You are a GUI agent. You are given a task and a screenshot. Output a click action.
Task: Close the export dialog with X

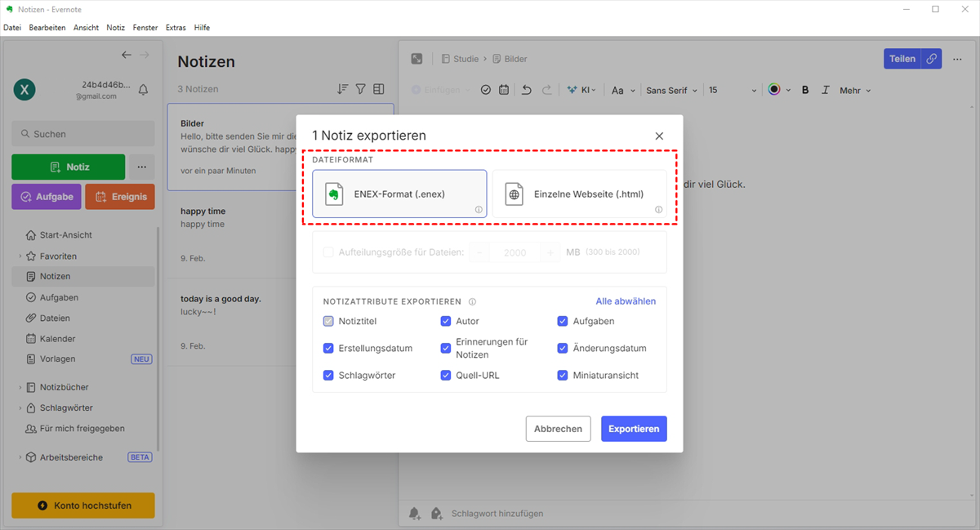pyautogui.click(x=659, y=136)
